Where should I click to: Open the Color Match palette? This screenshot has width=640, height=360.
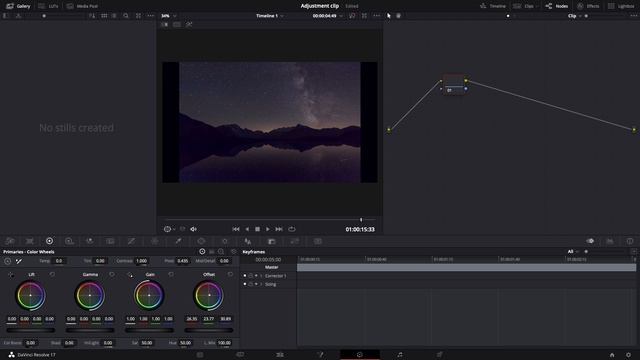[30, 241]
